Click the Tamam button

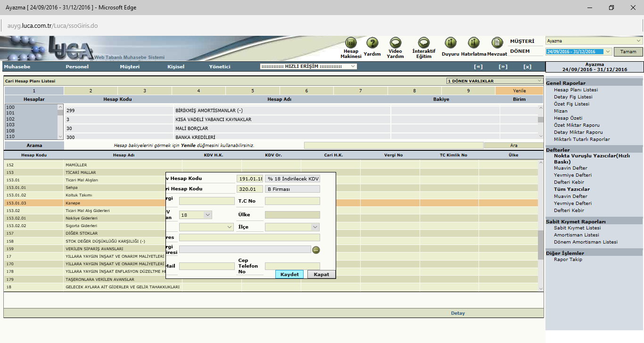coord(628,51)
